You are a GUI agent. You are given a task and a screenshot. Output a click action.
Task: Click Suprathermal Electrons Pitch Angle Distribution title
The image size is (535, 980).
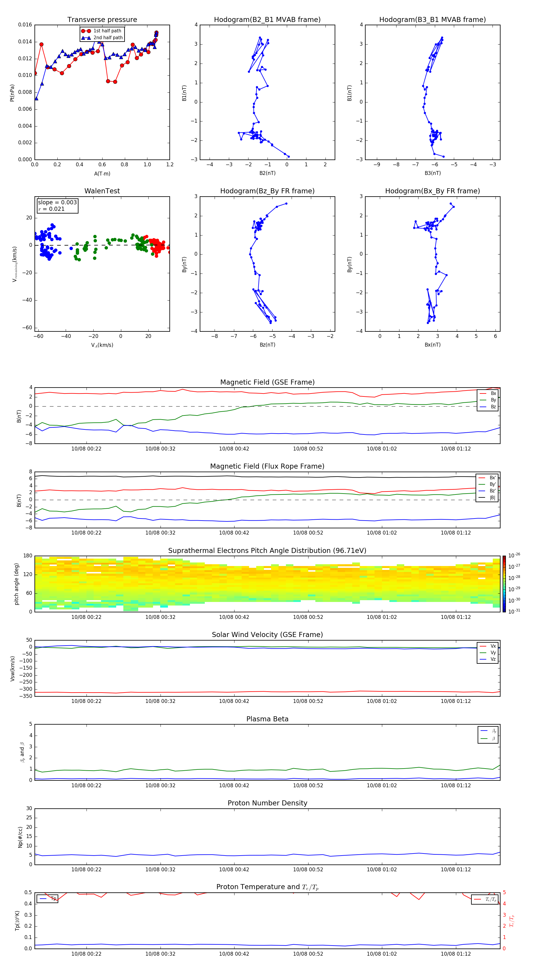(x=267, y=551)
